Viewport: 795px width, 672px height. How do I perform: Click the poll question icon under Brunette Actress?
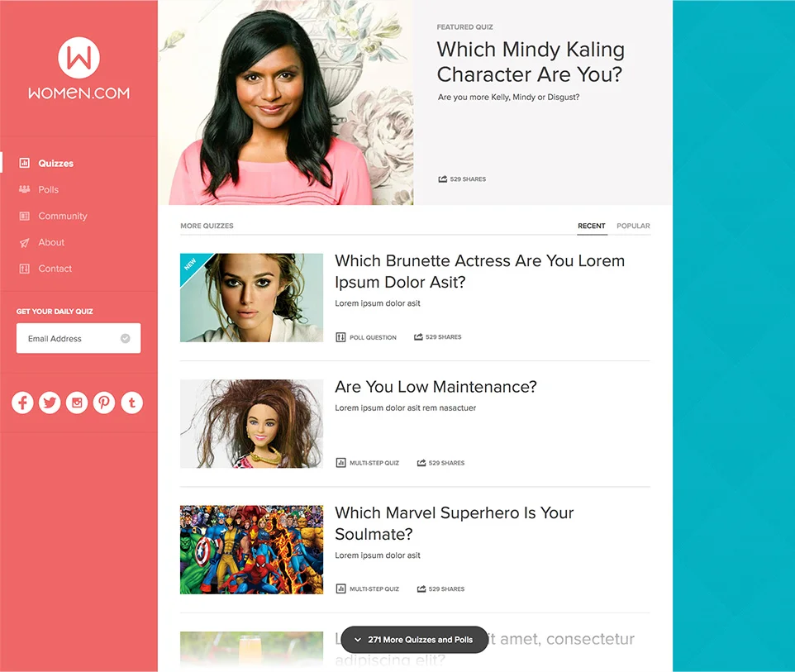pyautogui.click(x=340, y=337)
